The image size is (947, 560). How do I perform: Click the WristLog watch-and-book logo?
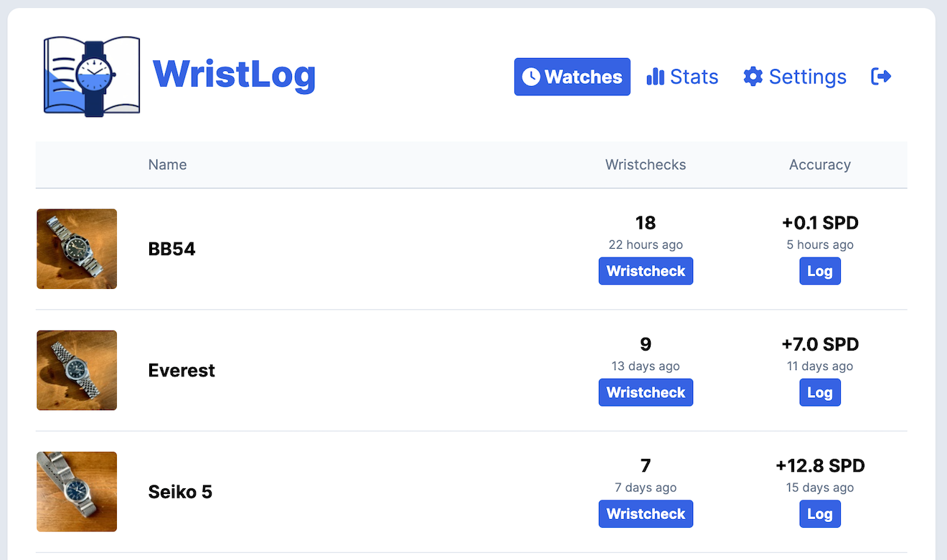point(92,76)
